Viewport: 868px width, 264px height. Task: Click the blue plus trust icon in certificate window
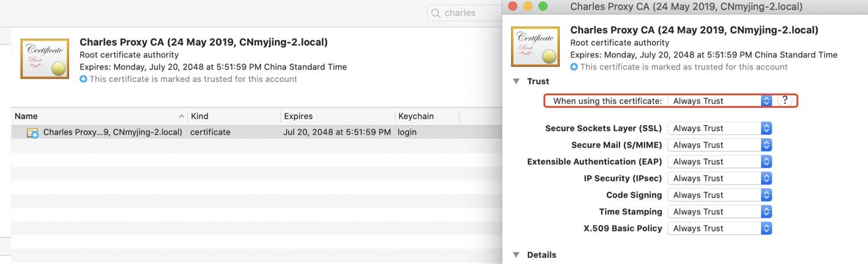coord(574,67)
